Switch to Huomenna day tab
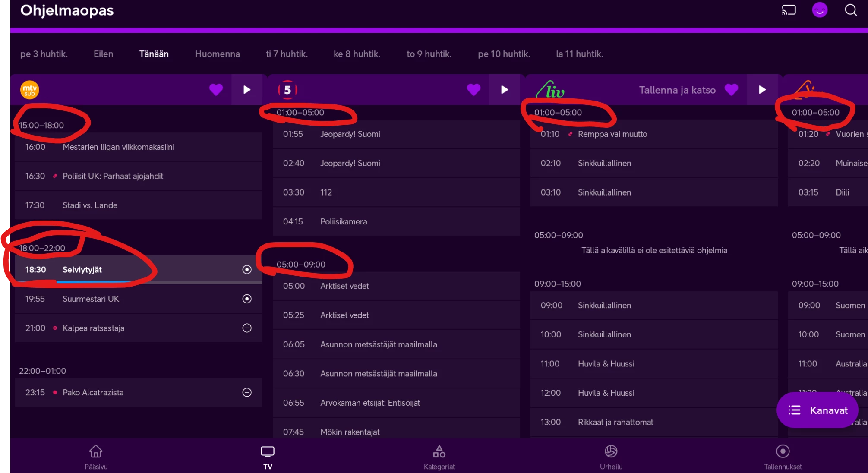 217,54
